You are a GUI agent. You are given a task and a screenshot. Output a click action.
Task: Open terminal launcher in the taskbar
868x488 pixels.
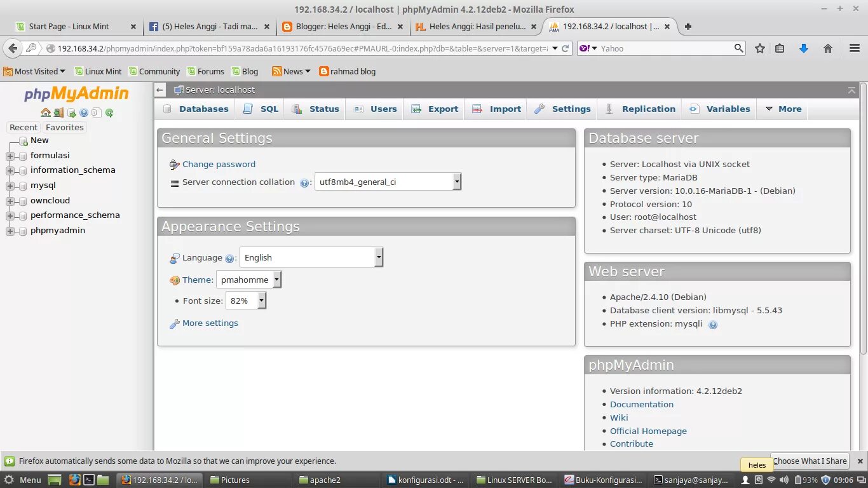pyautogui.click(x=90, y=480)
